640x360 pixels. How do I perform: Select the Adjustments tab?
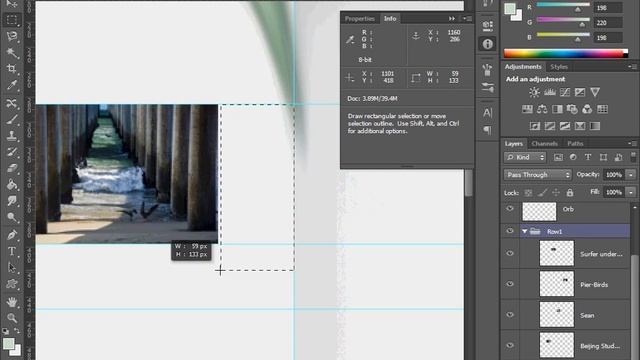click(523, 67)
